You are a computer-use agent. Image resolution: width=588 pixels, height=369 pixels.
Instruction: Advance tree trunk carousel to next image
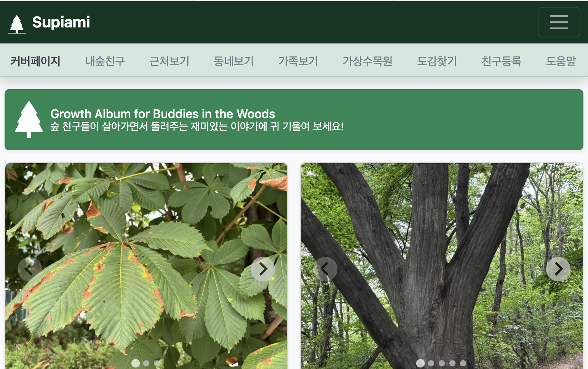[558, 269]
